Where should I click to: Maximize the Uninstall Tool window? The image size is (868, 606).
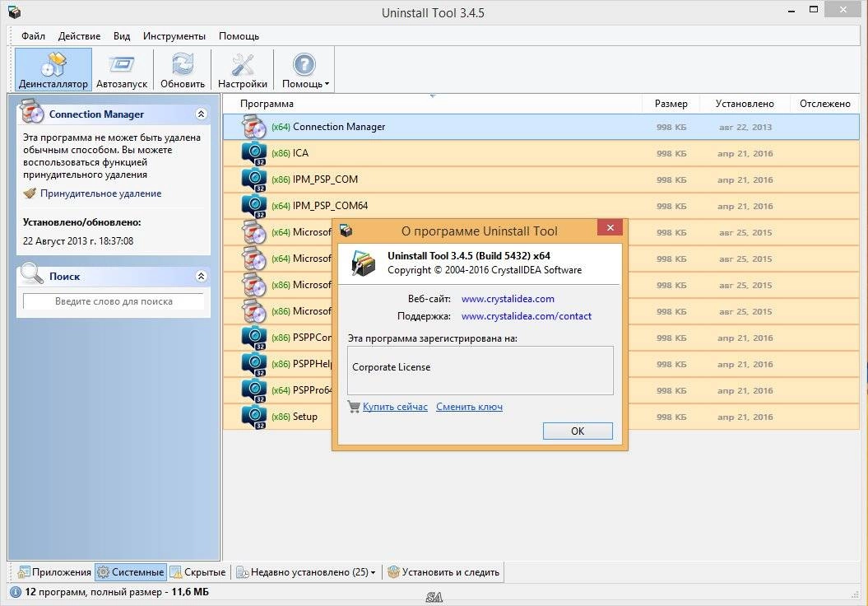814,9
